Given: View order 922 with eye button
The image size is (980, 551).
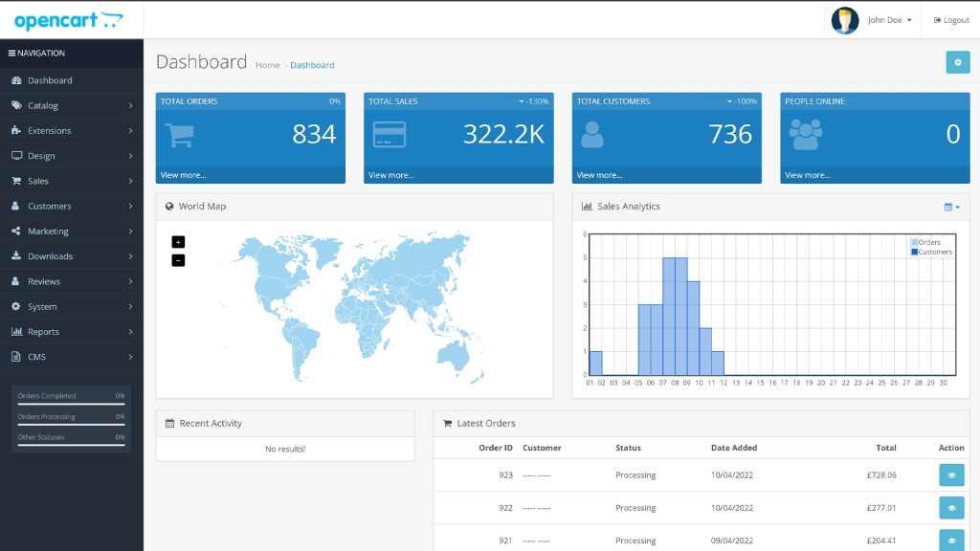Looking at the screenshot, I should (x=951, y=508).
